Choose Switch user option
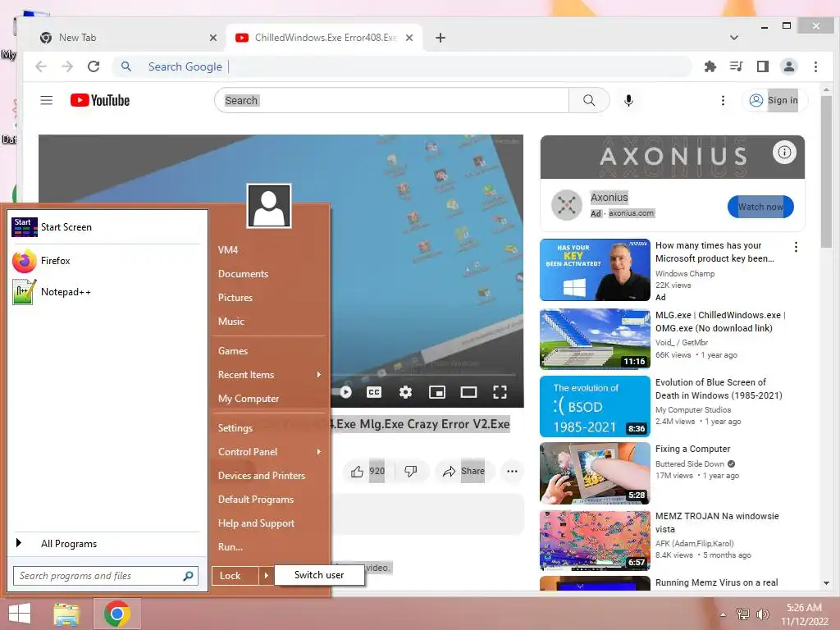Screen dimensions: 840x630 pyautogui.click(x=319, y=575)
